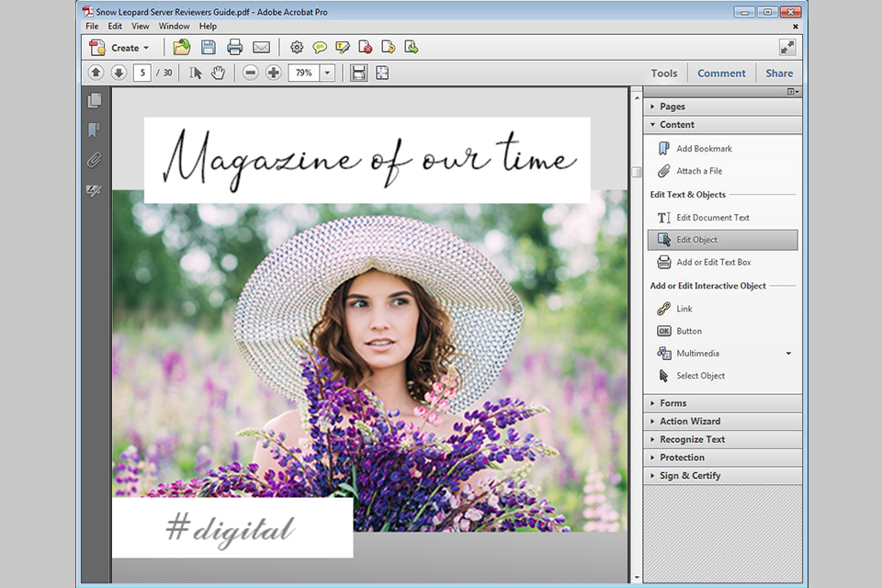Click the scroll up arrow of the document
Image resolution: width=882 pixels, height=588 pixels.
tap(637, 98)
